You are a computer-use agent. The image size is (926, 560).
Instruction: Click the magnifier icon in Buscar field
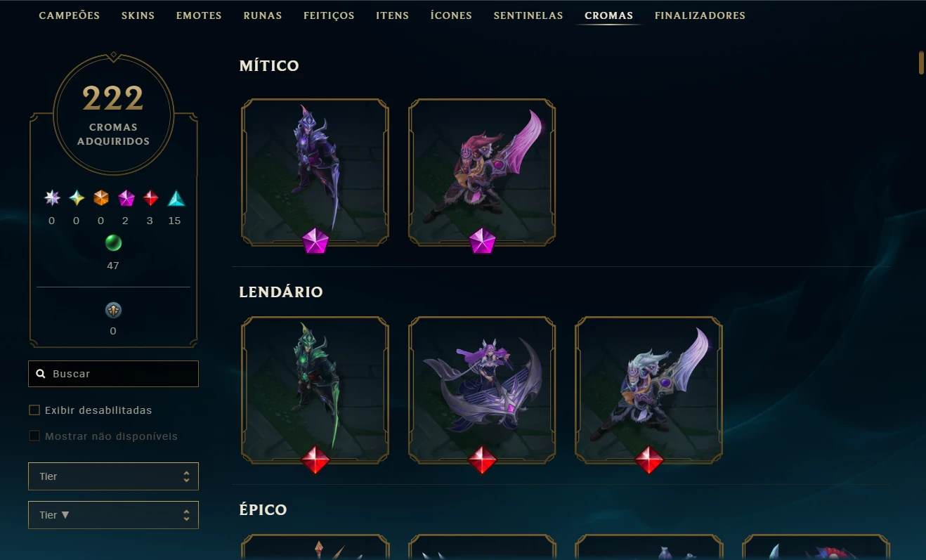(x=40, y=374)
